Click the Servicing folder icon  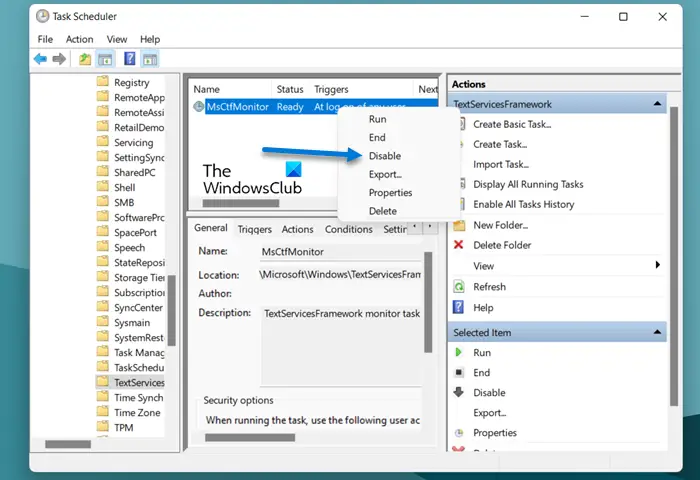click(103, 142)
